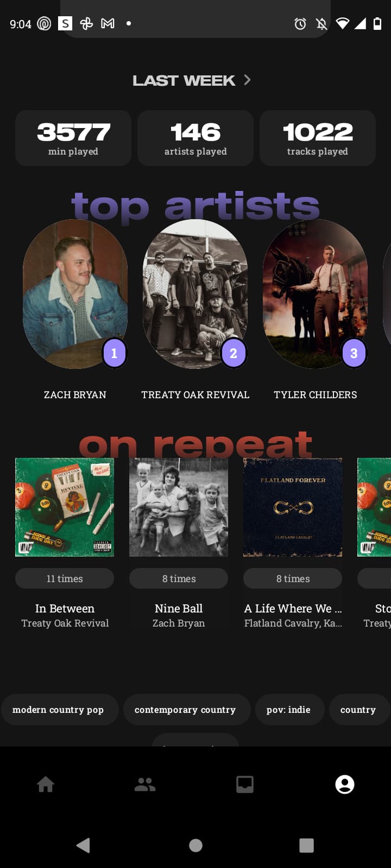The height and width of the screenshot is (868, 391).
Task: Select the country genre chip
Action: (358, 710)
